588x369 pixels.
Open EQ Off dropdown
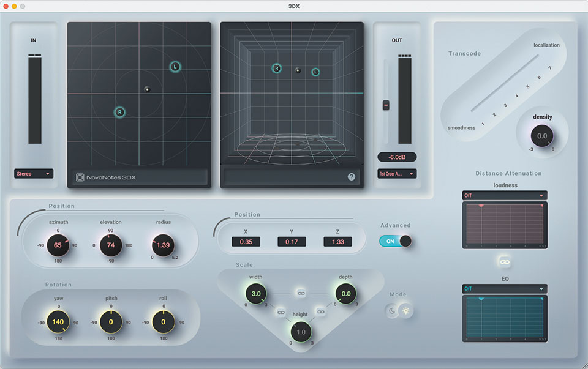(x=504, y=288)
